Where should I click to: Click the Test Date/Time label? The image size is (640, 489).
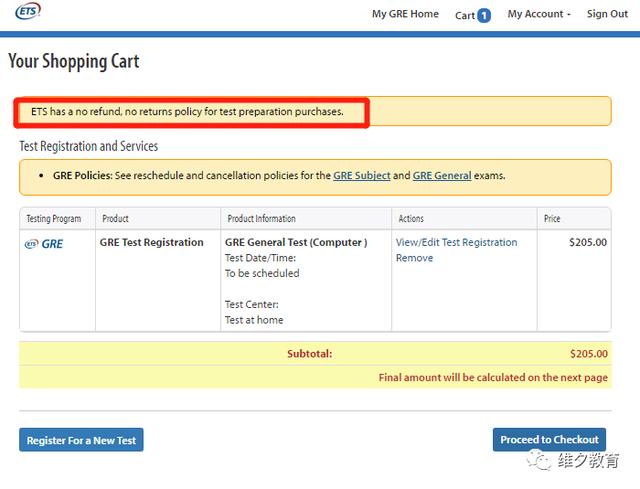[260, 258]
